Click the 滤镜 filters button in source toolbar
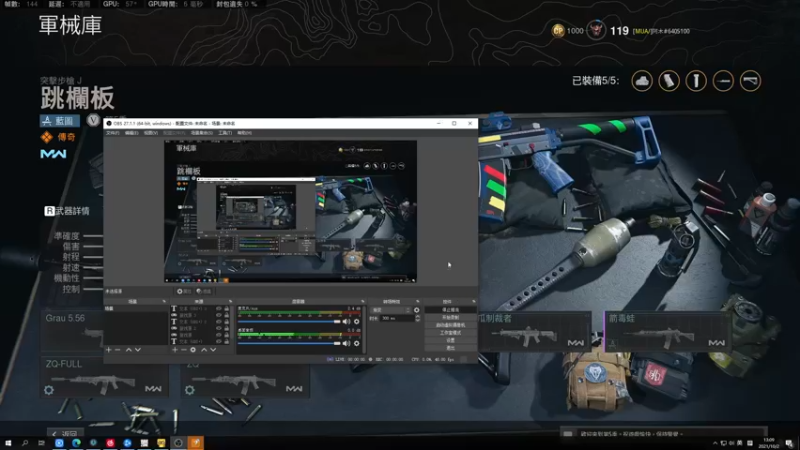This screenshot has height=450, width=800. (x=204, y=291)
